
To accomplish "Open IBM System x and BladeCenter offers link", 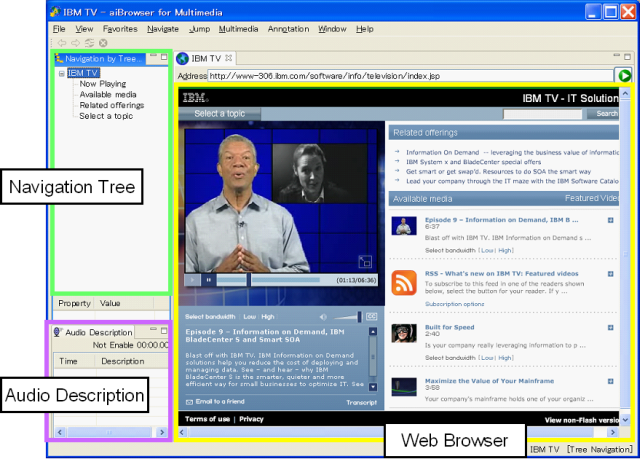I will point(473,162).
